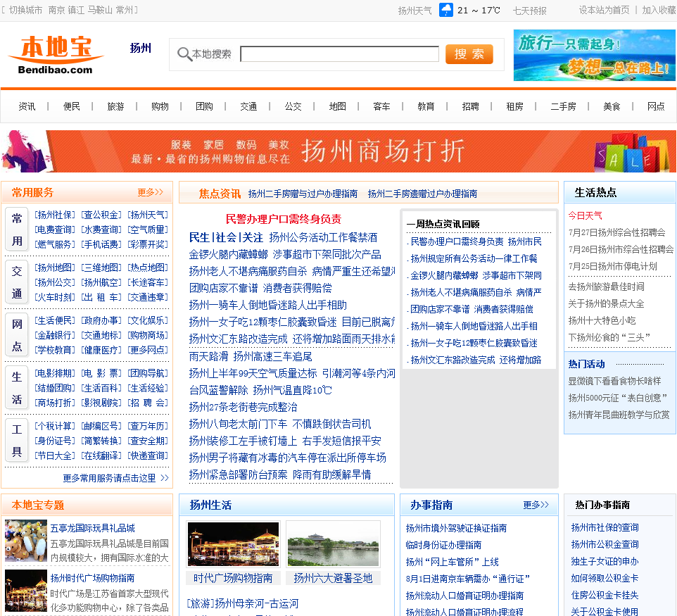Open the 五亭龙国际玩具礼品城 toy thumbnail
677x616 pixels.
coord(26,541)
